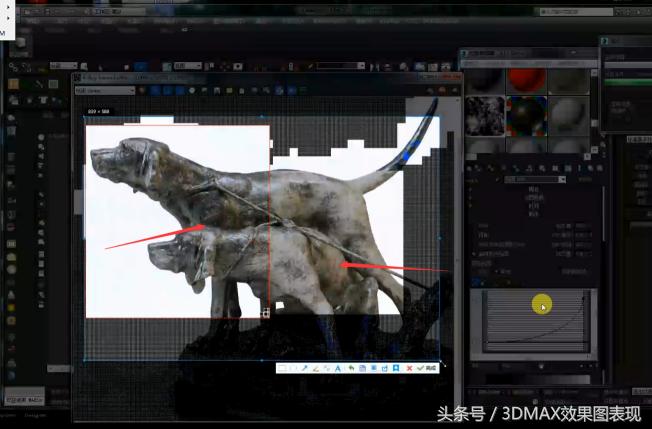Open reference coordinate system dropdown
Image resolution: width=652 pixels, height=429 pixels.
click(188, 66)
